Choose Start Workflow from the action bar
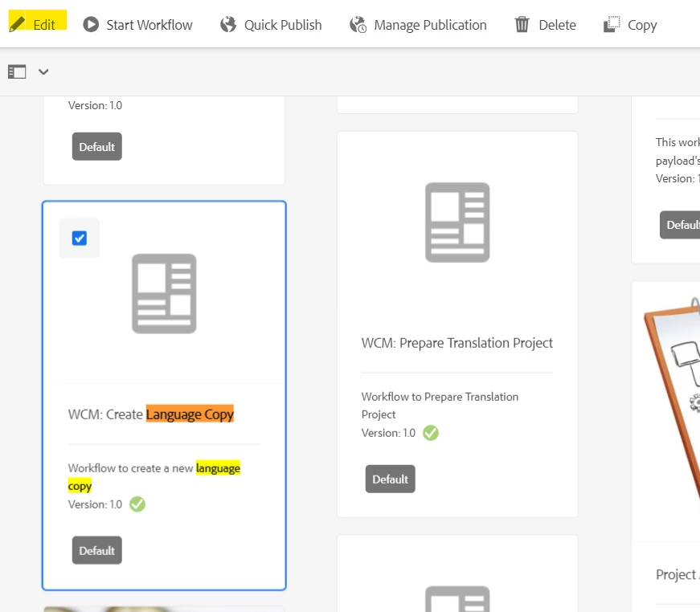The height and width of the screenshot is (612, 700). click(x=149, y=25)
